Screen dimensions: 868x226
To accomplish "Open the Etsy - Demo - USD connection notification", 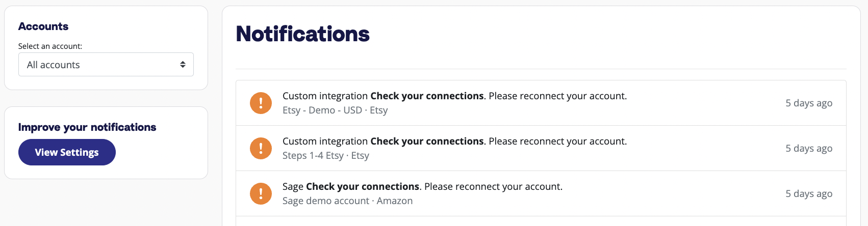I will click(x=541, y=103).
